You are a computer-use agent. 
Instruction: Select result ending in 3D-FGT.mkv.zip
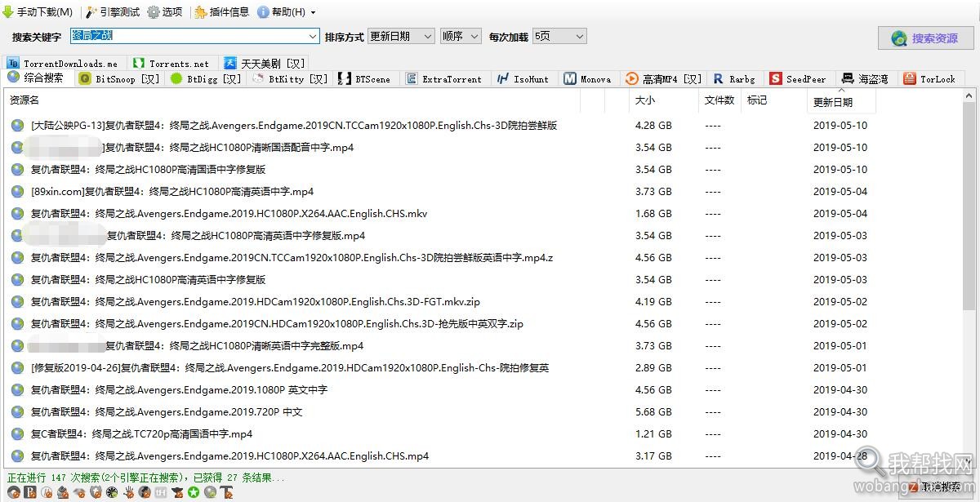pyautogui.click(x=256, y=302)
